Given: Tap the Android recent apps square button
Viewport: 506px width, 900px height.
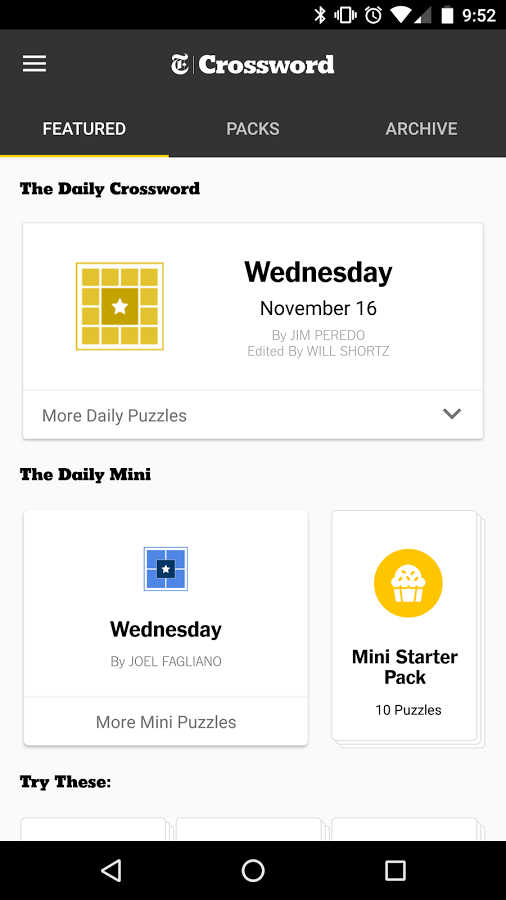Looking at the screenshot, I should point(395,871).
